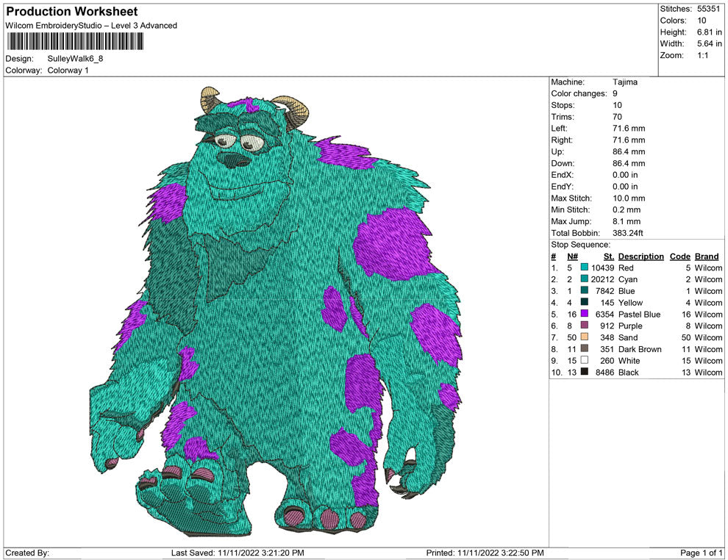Click the Cyan thread color swatch
The height and width of the screenshot is (560, 728).
pos(585,279)
